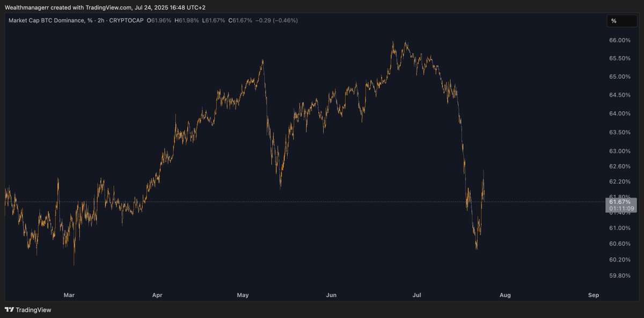Image resolution: width=644 pixels, height=318 pixels.
Task: Click the change value −0.29 (−0.46%)
Action: [x=277, y=20]
